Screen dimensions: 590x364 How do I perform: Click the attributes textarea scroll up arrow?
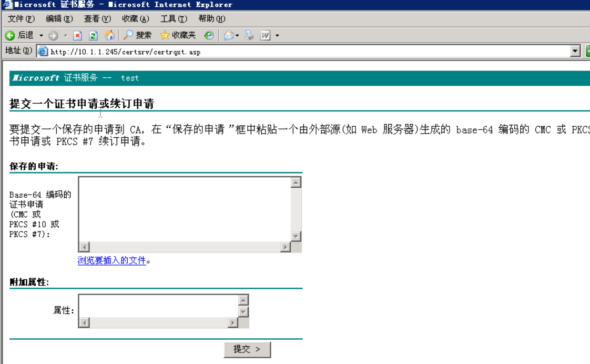coord(243,300)
